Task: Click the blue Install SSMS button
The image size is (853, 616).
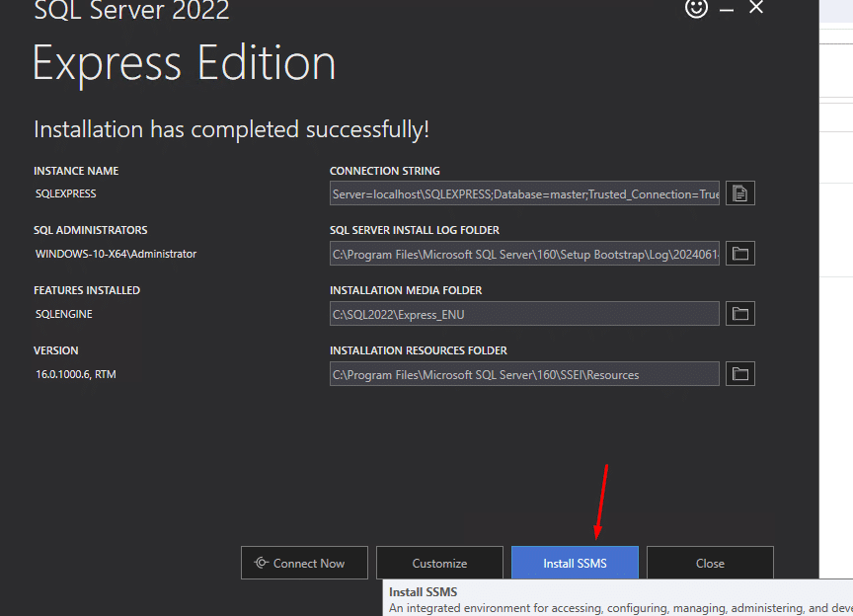Action: pyautogui.click(x=575, y=563)
